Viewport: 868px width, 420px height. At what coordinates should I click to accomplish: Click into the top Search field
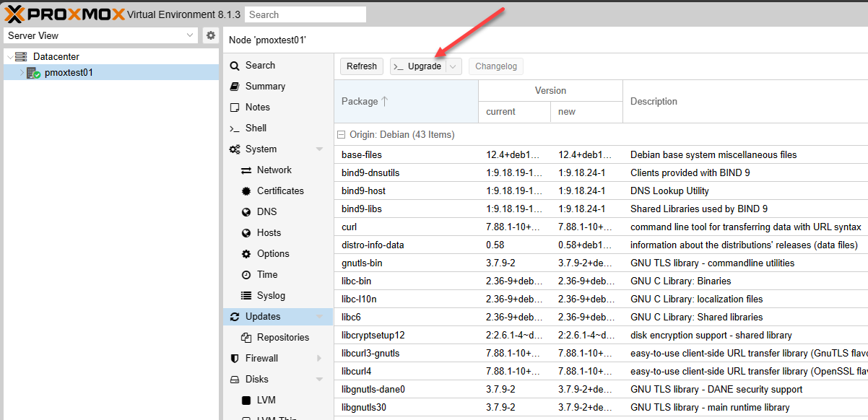[305, 14]
